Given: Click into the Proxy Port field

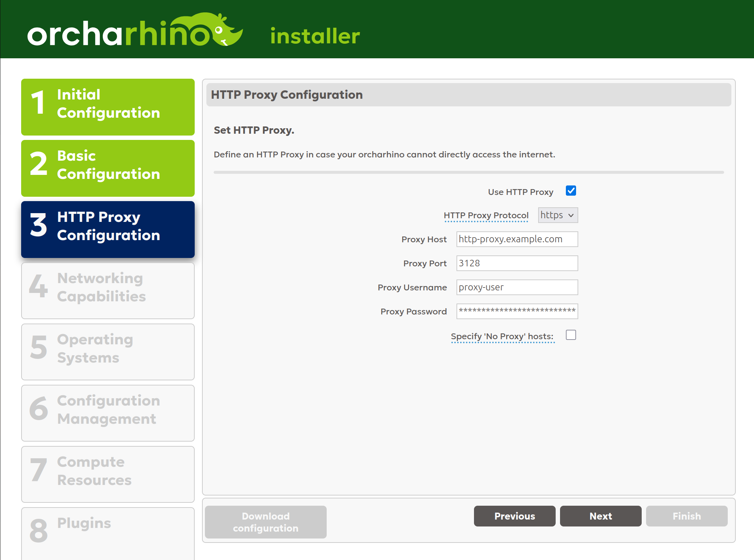Looking at the screenshot, I should tap(517, 263).
